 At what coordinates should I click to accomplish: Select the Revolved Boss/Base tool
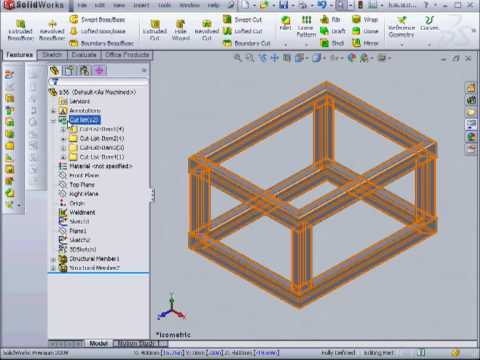[x=52, y=30]
